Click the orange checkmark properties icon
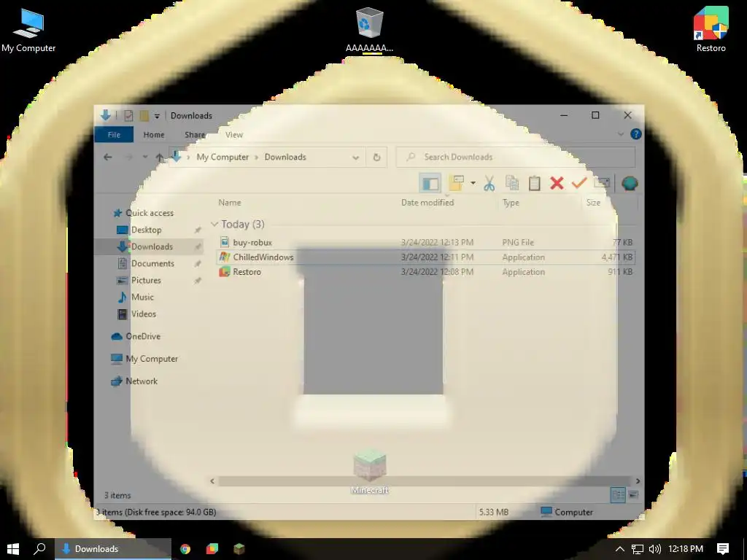The image size is (747, 560). (578, 183)
